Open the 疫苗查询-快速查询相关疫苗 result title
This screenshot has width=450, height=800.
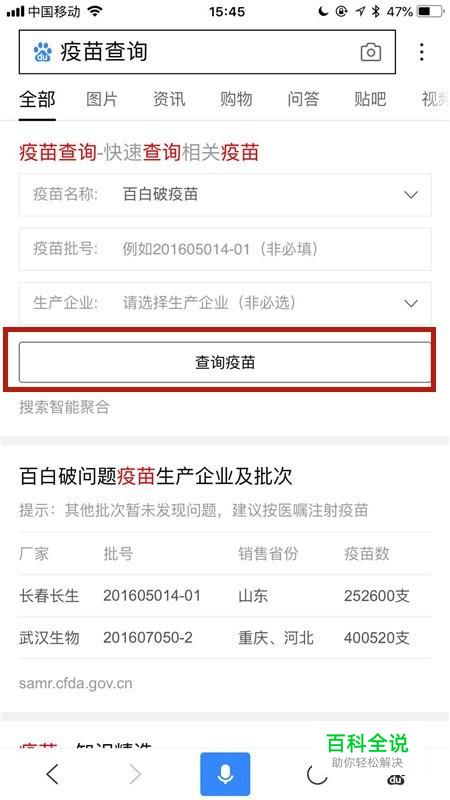coord(139,153)
